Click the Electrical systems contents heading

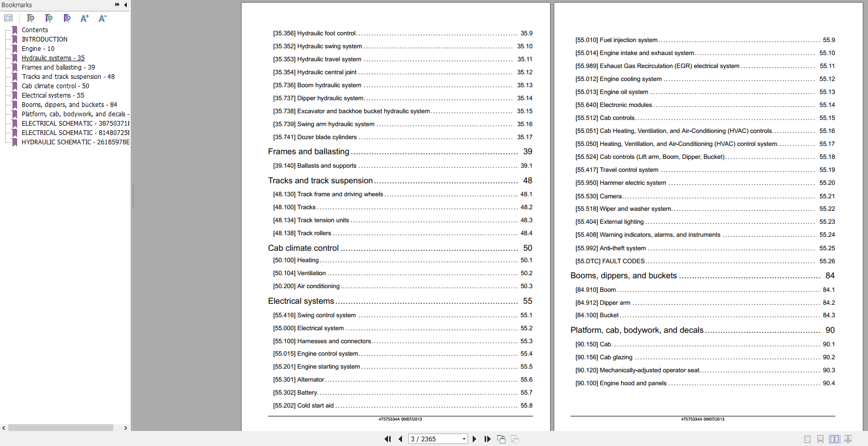(x=301, y=301)
